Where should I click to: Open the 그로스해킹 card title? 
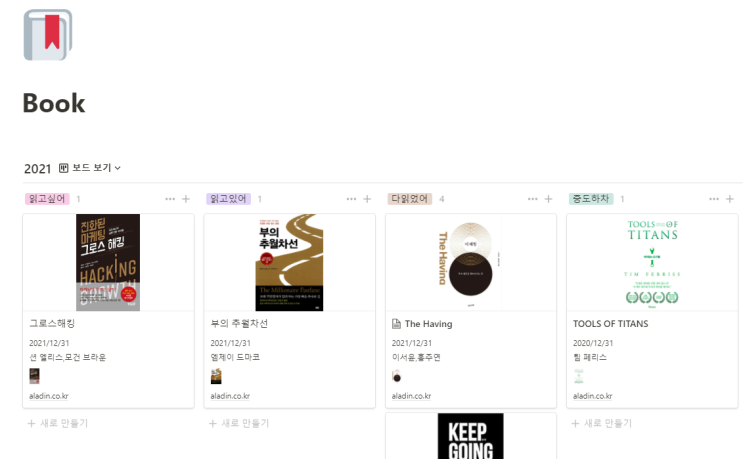tap(52, 324)
